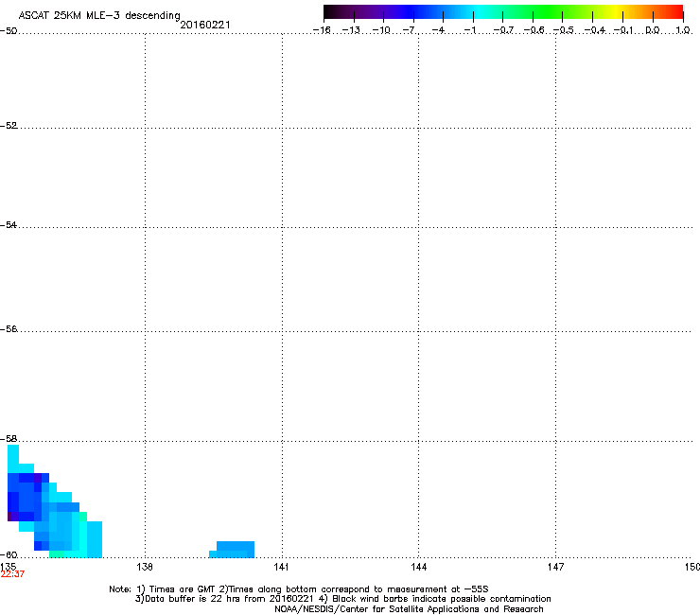
Task: Click the date label 20160221
Action: [205, 25]
